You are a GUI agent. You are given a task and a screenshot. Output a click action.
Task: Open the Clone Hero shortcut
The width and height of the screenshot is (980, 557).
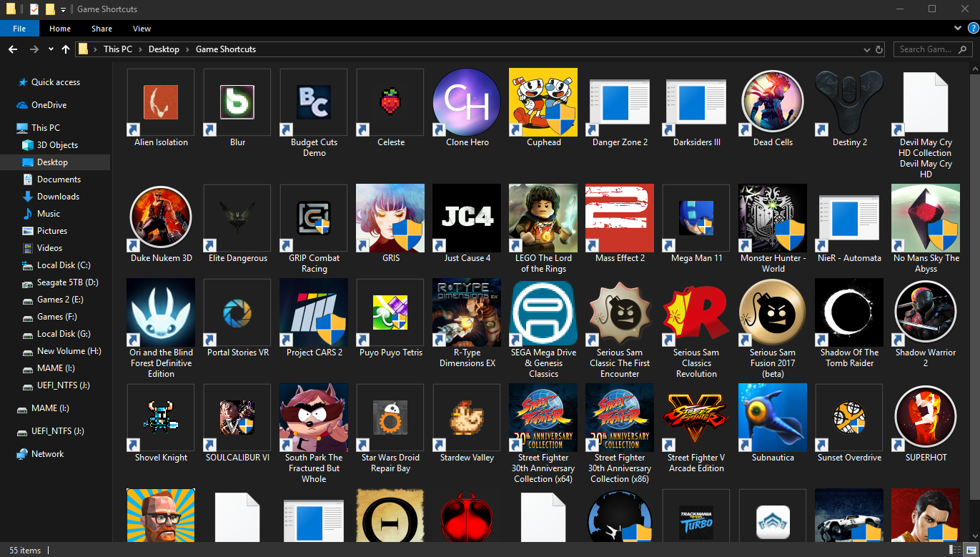[467, 102]
